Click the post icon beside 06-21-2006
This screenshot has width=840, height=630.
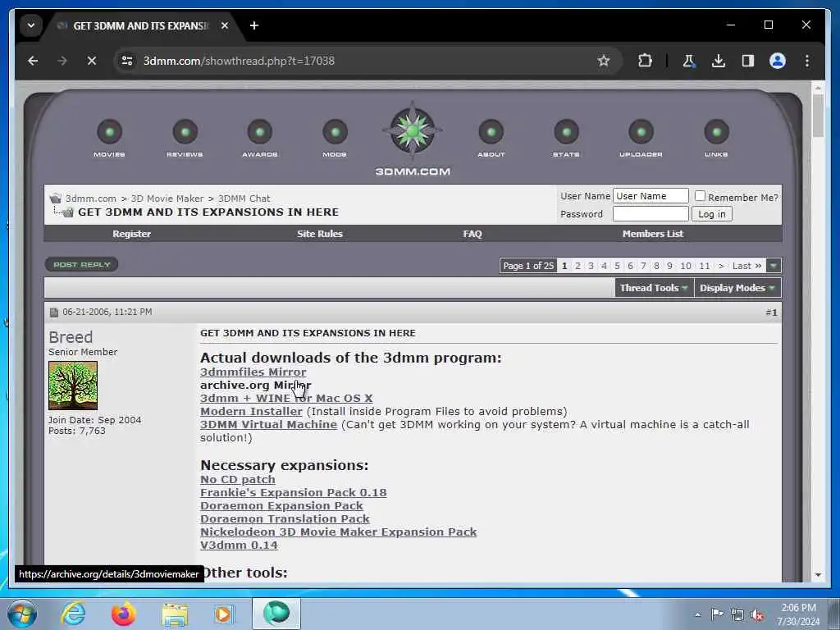(x=53, y=313)
